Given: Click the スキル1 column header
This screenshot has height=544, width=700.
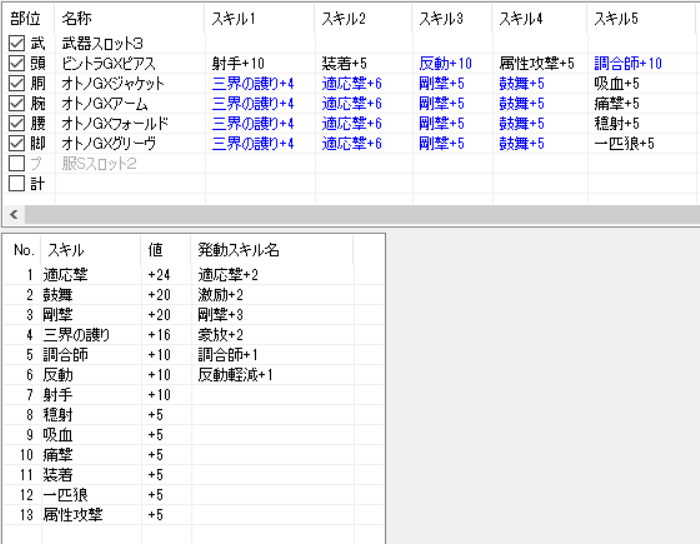Looking at the screenshot, I should [260, 19].
